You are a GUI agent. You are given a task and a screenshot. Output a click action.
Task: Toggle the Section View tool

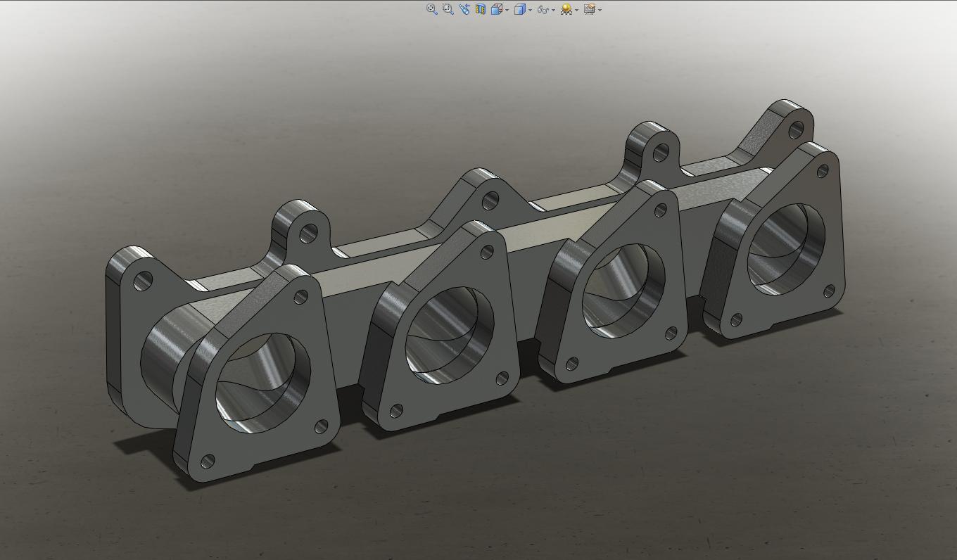[481, 9]
